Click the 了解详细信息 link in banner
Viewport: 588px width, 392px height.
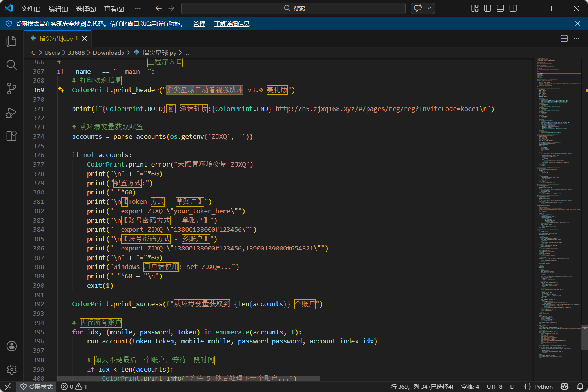coord(232,24)
